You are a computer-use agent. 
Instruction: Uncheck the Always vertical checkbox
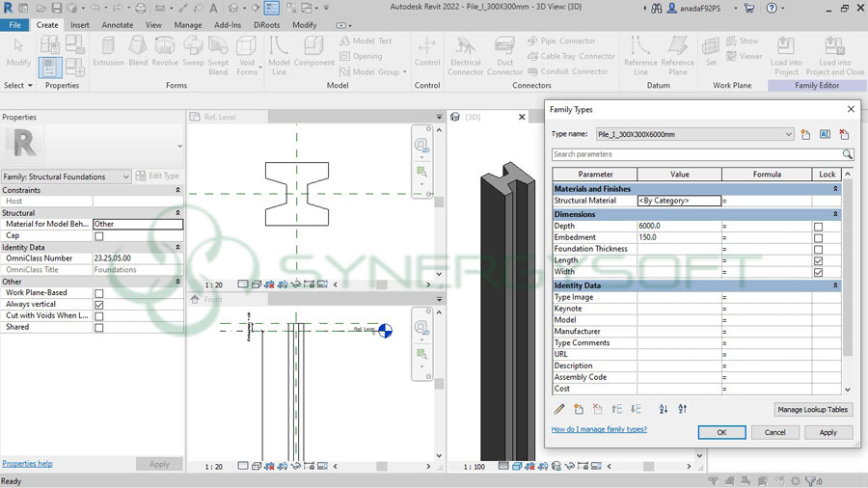[x=98, y=305]
